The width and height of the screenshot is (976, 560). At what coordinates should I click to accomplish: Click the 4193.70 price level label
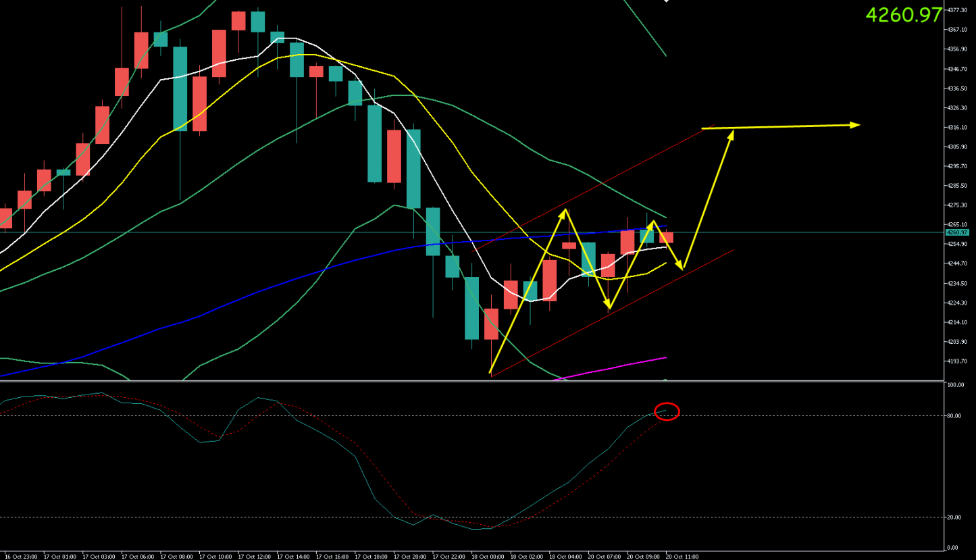click(957, 361)
